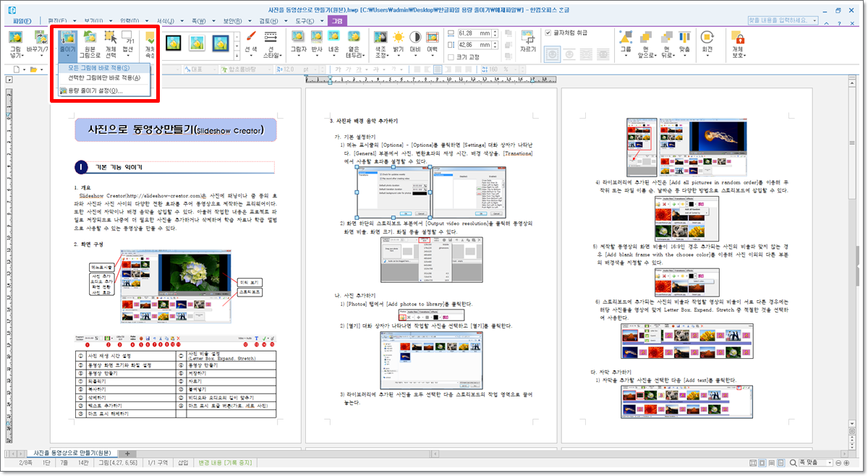868x476 pixels.
Task: Open the 검토(H) menu
Action: coord(268,21)
